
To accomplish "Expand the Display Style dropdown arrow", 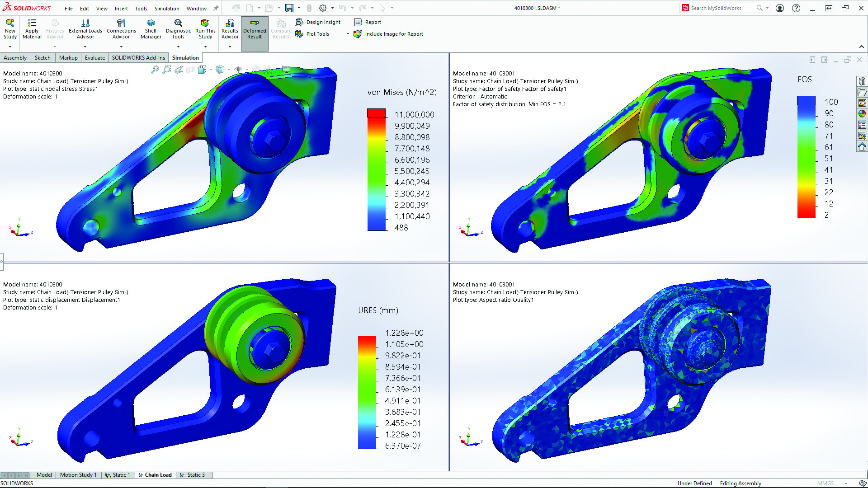I will 229,69.
